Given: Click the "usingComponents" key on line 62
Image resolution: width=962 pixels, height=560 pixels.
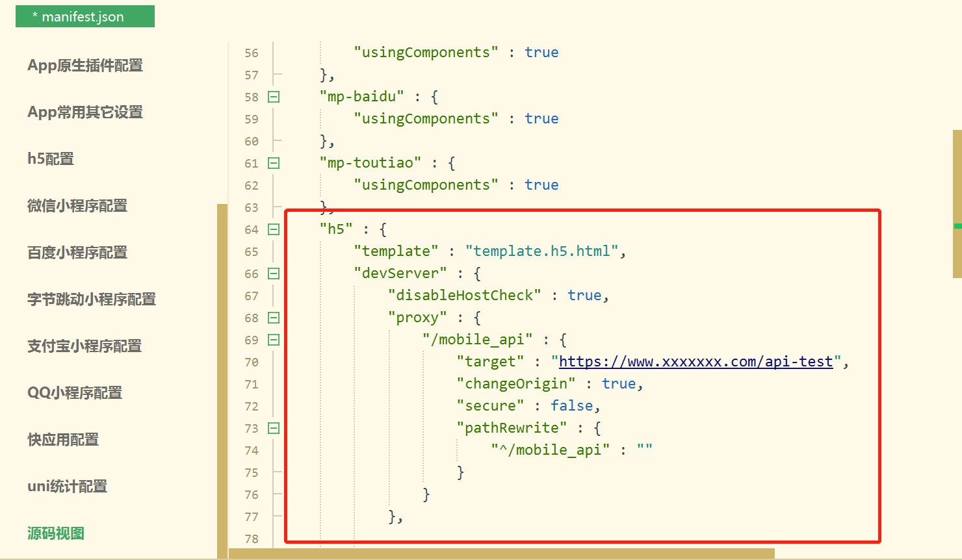Looking at the screenshot, I should 426,185.
